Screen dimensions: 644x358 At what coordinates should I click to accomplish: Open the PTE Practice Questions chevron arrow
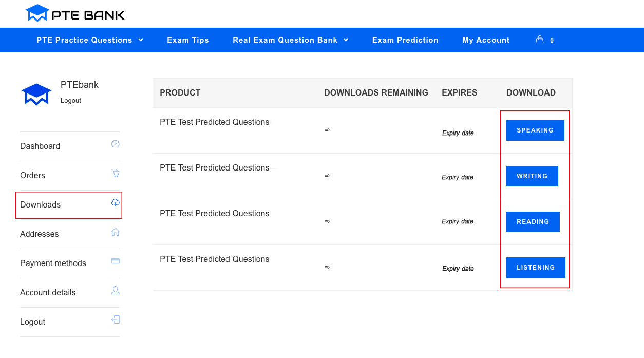click(x=140, y=40)
